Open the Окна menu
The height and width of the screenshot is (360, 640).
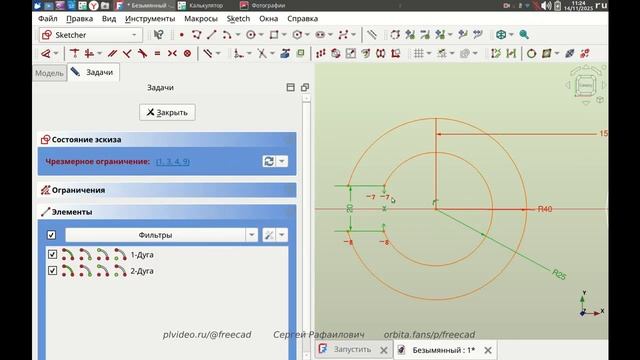[269, 19]
